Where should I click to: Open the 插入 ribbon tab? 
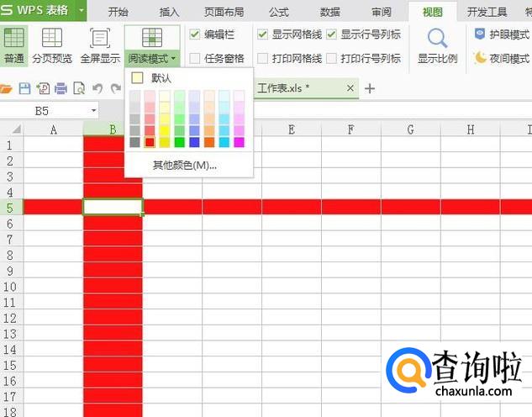(x=169, y=13)
